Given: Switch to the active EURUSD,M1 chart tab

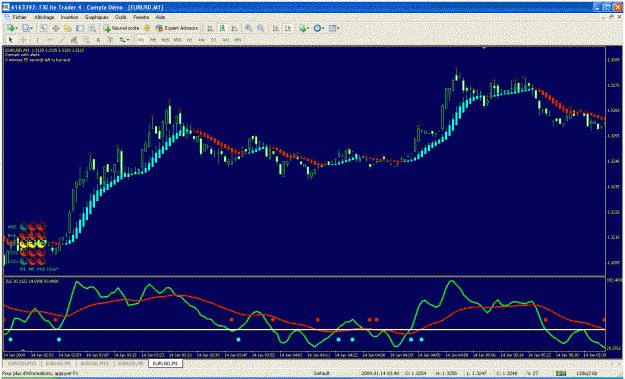Looking at the screenshot, I should click(165, 363).
